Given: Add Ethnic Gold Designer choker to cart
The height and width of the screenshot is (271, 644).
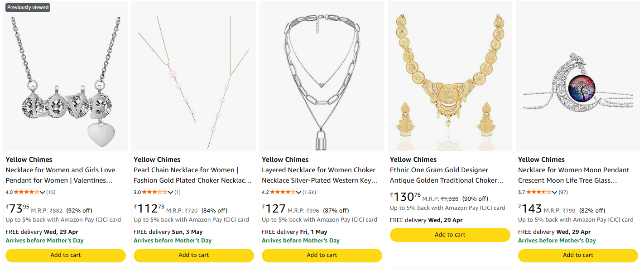Looking at the screenshot, I should [450, 235].
